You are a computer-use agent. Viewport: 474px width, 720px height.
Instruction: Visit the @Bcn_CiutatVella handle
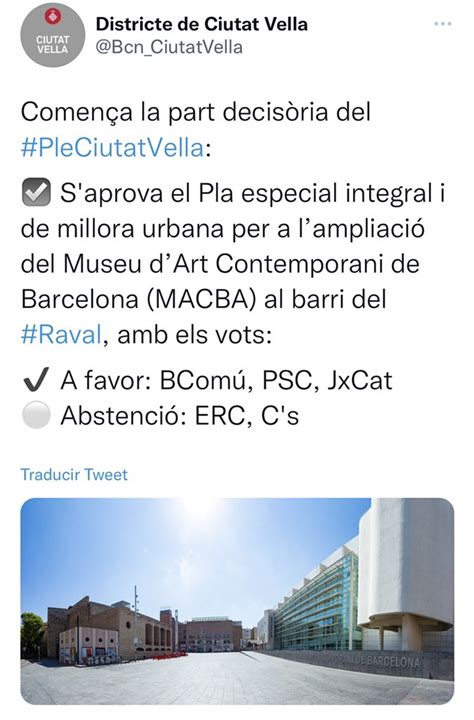(x=169, y=47)
